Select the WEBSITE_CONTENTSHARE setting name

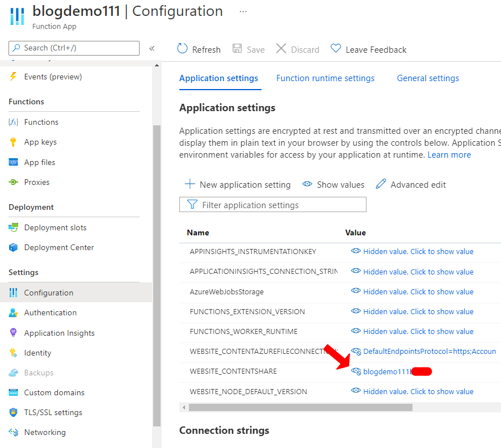pos(233,371)
